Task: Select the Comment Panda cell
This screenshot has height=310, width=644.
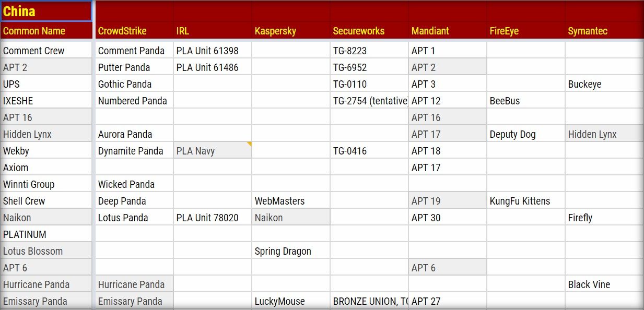Action: pos(133,51)
